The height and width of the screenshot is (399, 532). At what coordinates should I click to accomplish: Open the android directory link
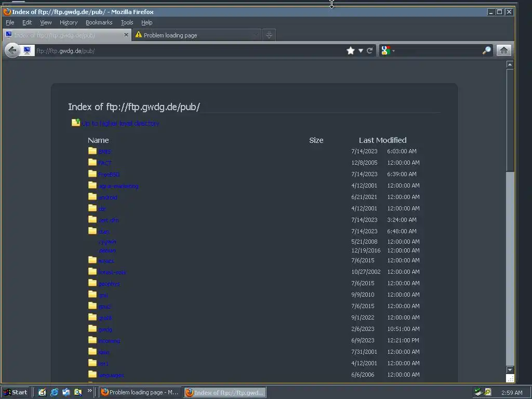click(108, 197)
